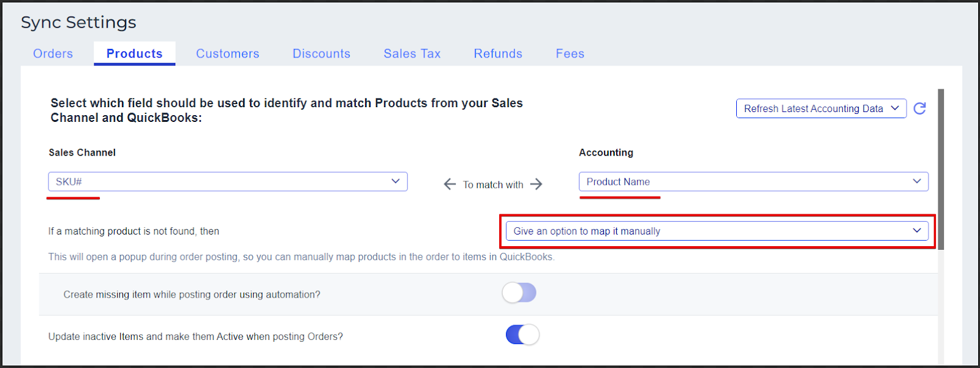This screenshot has height=368, width=980.
Task: Expand 'Give an option to map it manually' dropdown
Action: 716,231
